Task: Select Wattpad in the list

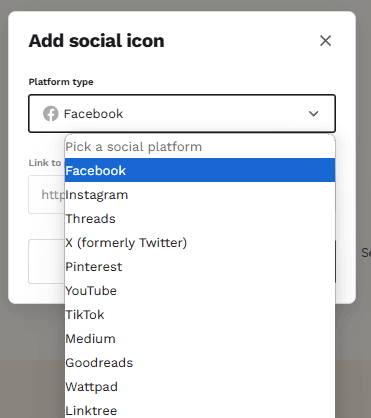Action: coord(200,387)
